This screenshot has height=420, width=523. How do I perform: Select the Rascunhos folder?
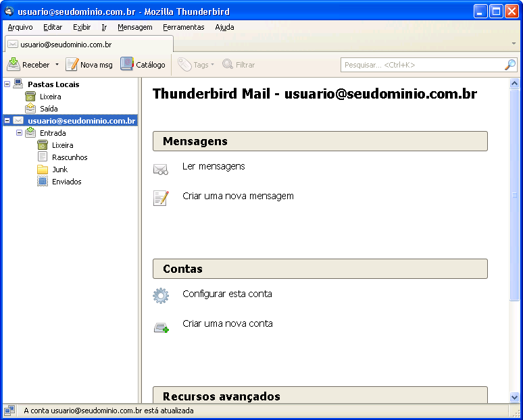(70, 157)
